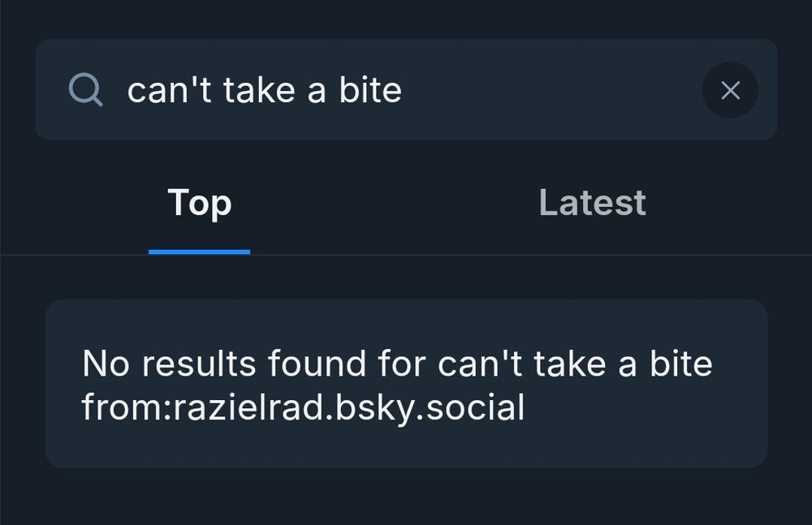812x525 pixels.
Task: Click the lens icon at the left of the search field
Action: point(85,89)
